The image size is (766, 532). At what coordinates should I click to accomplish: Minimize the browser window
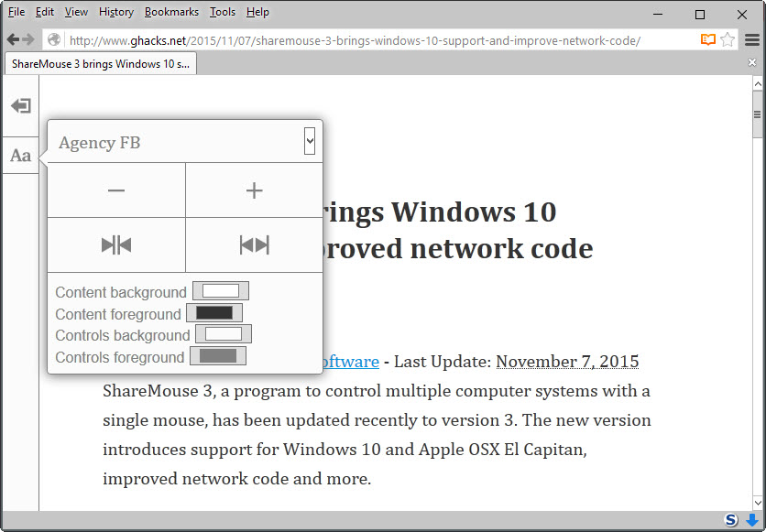pyautogui.click(x=658, y=14)
